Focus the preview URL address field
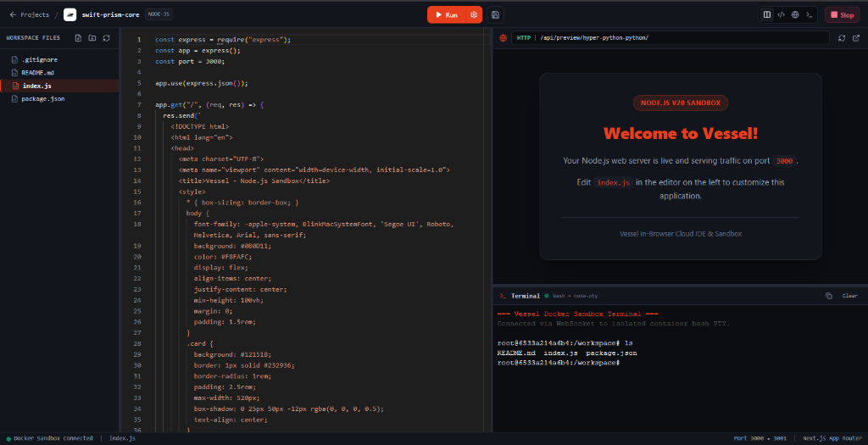The height and width of the screenshot is (445, 868). coord(670,38)
